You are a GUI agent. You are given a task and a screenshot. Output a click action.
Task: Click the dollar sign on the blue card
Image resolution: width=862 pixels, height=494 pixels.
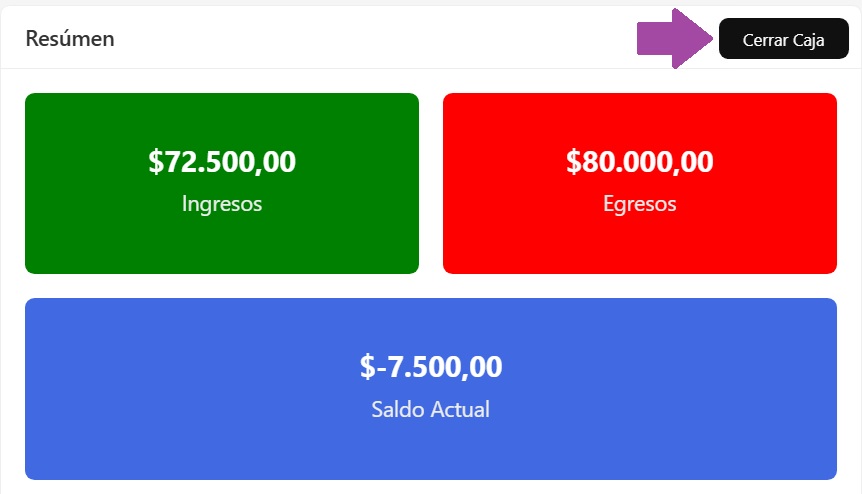(x=366, y=367)
